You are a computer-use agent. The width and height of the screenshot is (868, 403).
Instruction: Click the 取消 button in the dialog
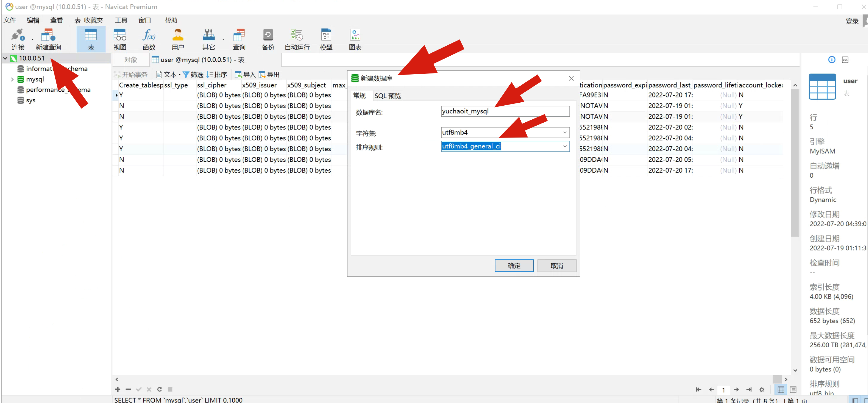click(x=557, y=266)
